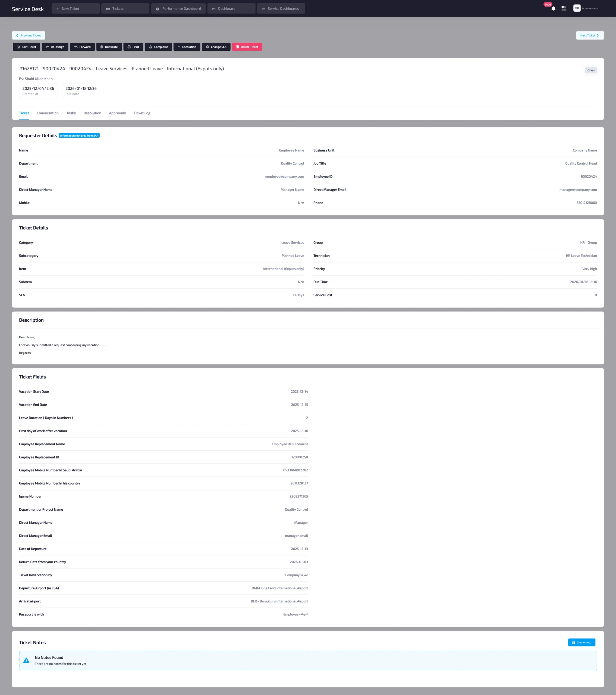Open the apps grid icon
616x695 pixels.
pos(564,8)
